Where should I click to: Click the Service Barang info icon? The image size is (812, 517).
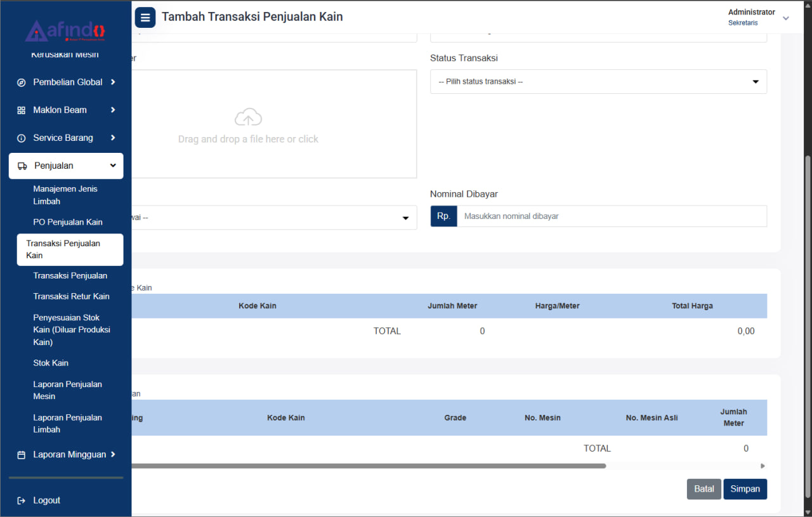click(22, 138)
